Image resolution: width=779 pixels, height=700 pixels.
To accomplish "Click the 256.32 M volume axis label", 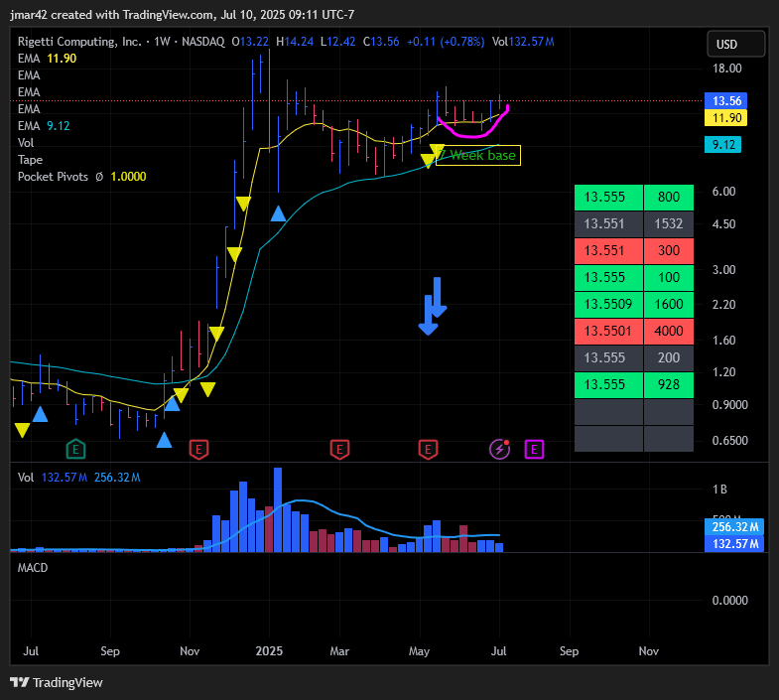I will pos(734,526).
